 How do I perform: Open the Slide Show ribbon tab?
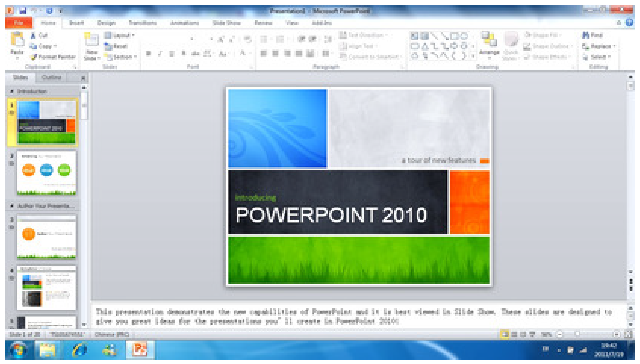227,23
